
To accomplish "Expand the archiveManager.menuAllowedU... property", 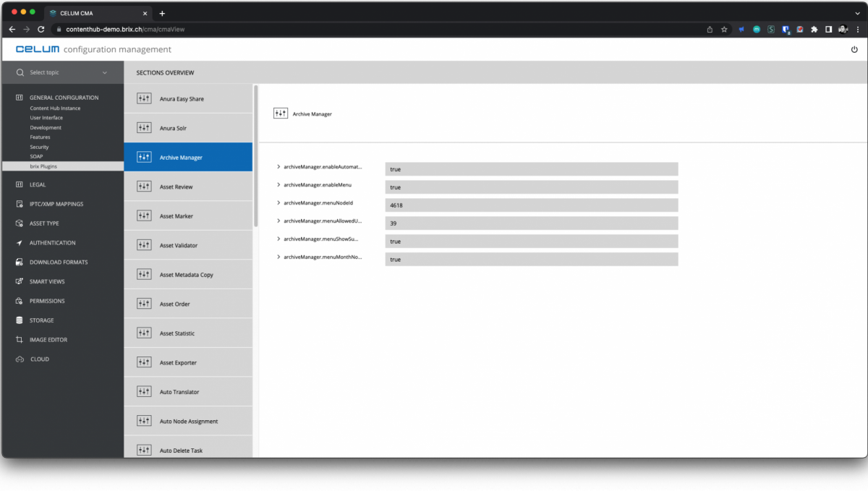I will [x=278, y=221].
